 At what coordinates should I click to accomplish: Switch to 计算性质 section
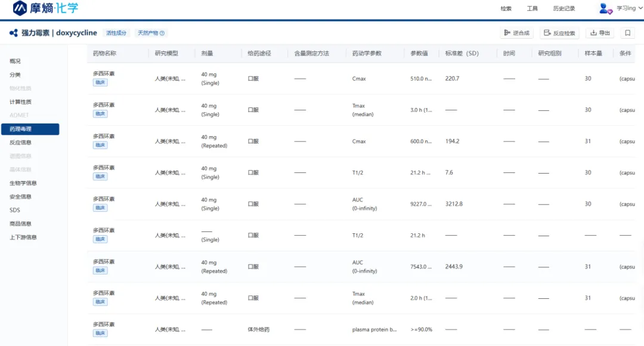[20, 102]
